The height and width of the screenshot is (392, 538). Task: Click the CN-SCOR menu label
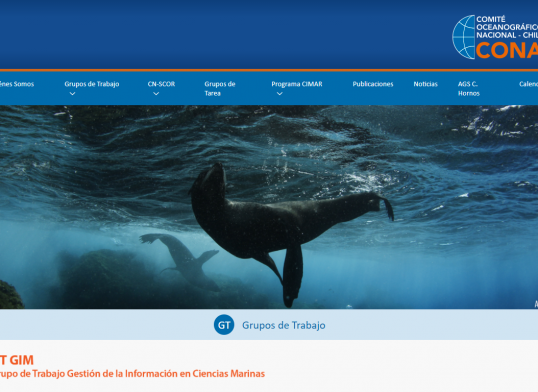click(x=161, y=84)
